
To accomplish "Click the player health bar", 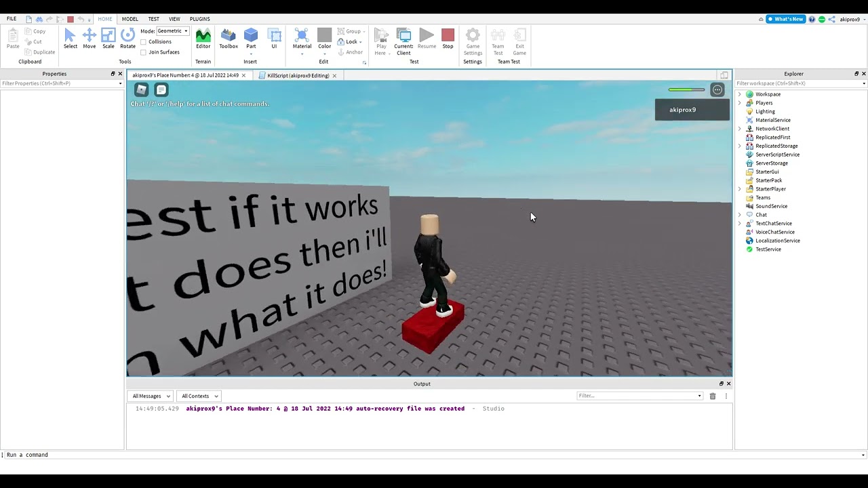I will [x=686, y=89].
